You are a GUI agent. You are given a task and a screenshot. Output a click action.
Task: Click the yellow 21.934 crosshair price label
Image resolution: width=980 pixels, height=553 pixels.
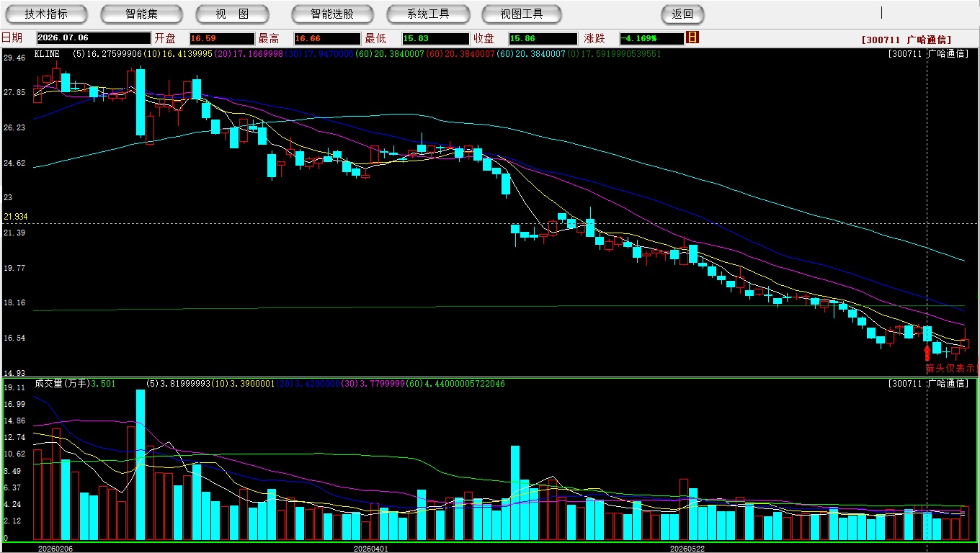pos(15,217)
